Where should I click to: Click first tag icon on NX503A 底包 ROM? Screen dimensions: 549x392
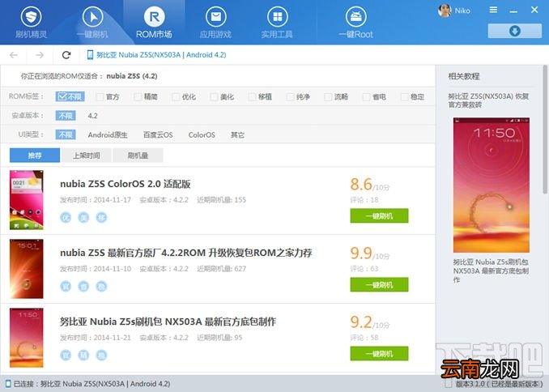click(x=66, y=356)
